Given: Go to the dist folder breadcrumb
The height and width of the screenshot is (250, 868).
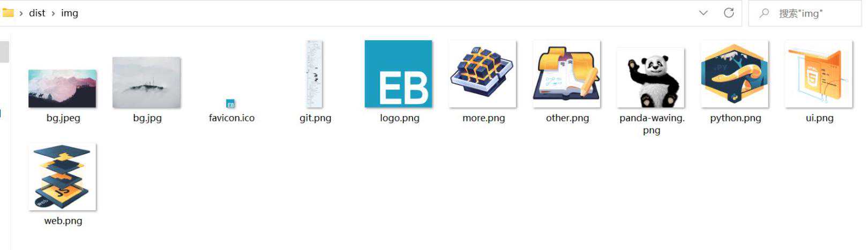Looking at the screenshot, I should pos(37,13).
